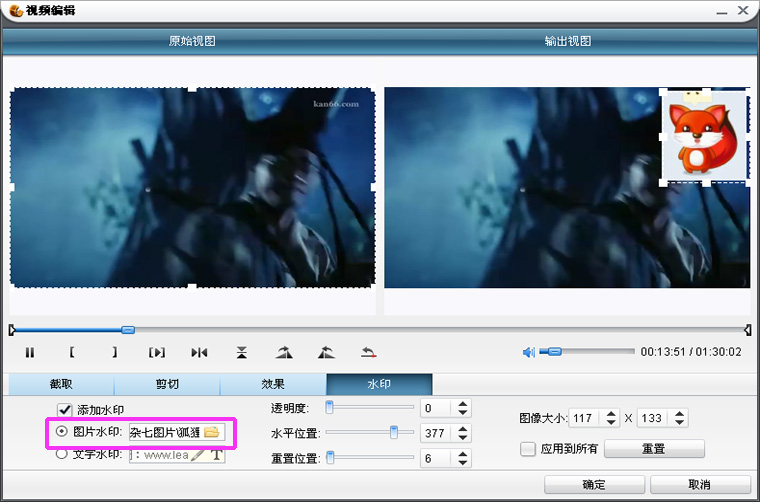Click the app logo in the title bar

16,10
